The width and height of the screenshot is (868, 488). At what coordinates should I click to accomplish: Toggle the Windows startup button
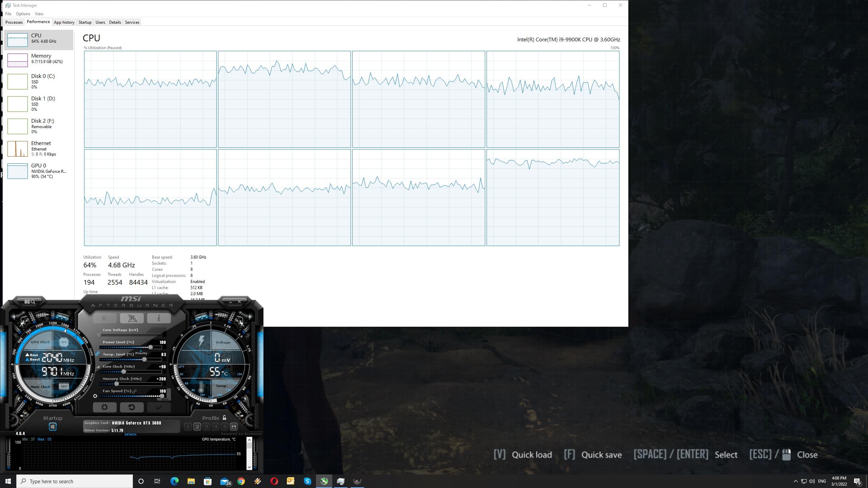coord(53,427)
